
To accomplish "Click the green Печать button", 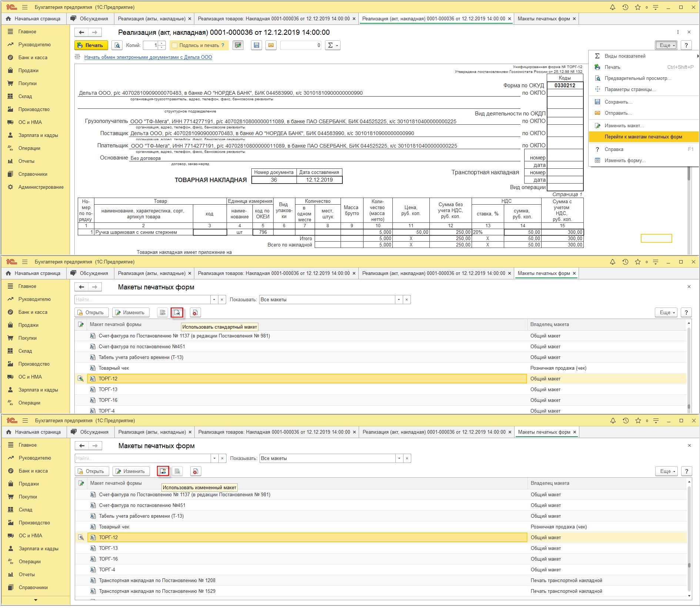I will point(91,45).
